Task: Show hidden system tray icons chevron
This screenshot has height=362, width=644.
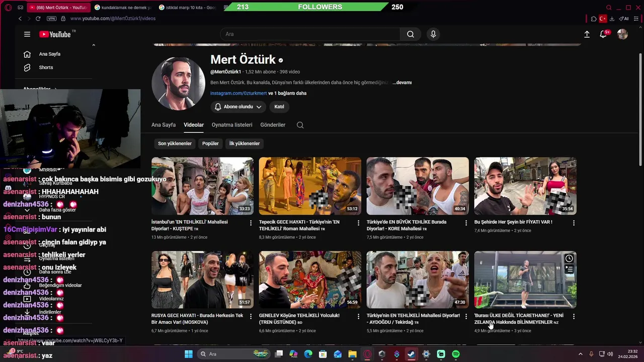Action: [580, 354]
